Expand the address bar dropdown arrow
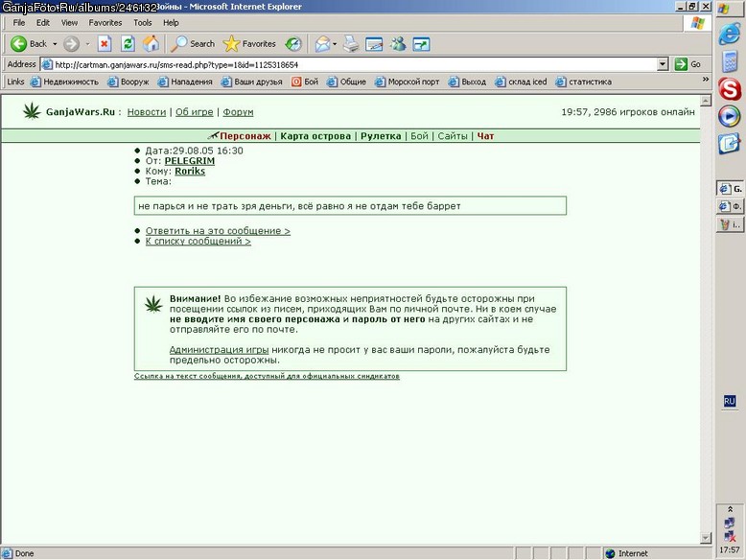This screenshot has width=746, height=560. pos(663,64)
